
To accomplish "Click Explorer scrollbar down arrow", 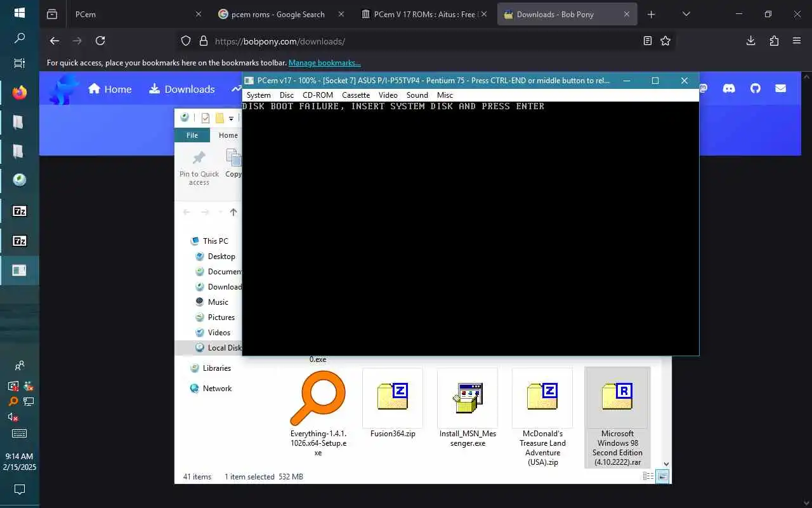I will click(666, 464).
